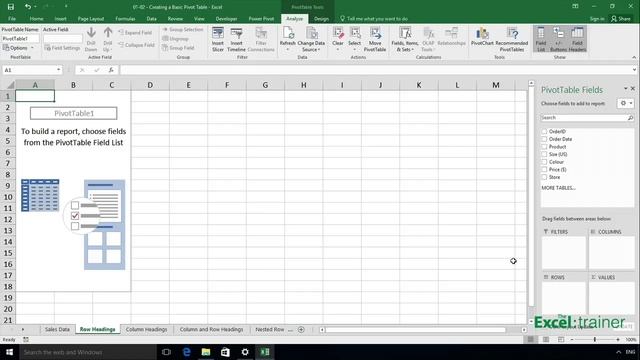
Task: Expand the formula bar
Action: pyautogui.click(x=634, y=70)
